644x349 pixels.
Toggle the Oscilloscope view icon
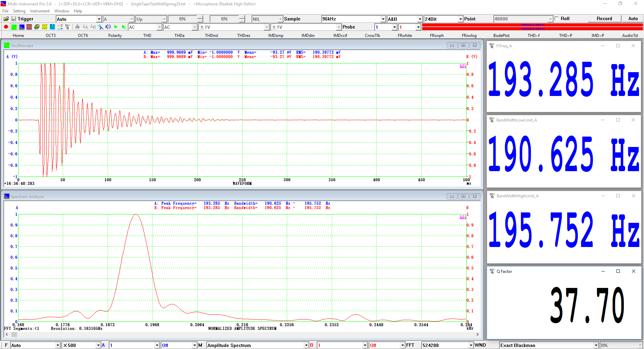point(14,27)
